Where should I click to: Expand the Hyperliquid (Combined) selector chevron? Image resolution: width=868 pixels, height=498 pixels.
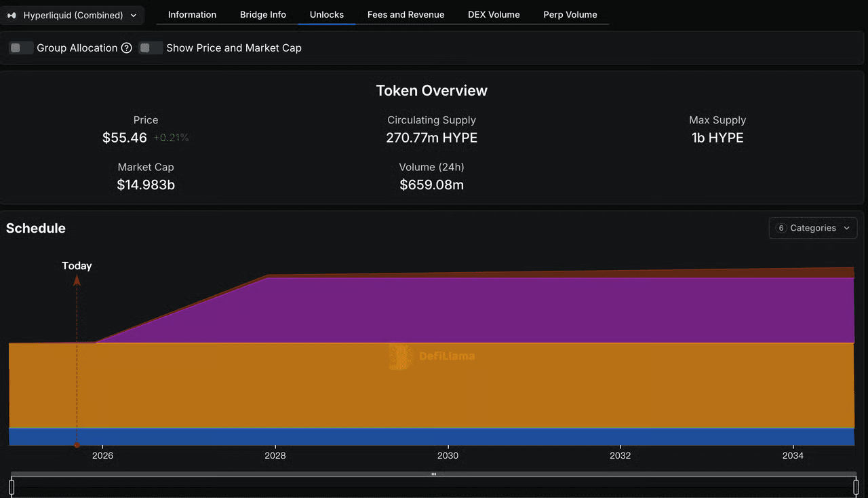pyautogui.click(x=134, y=15)
